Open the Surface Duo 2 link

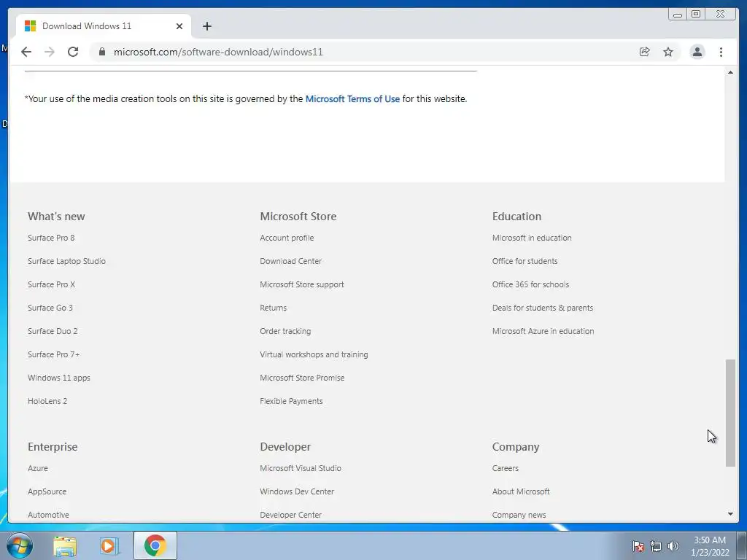pyautogui.click(x=53, y=331)
